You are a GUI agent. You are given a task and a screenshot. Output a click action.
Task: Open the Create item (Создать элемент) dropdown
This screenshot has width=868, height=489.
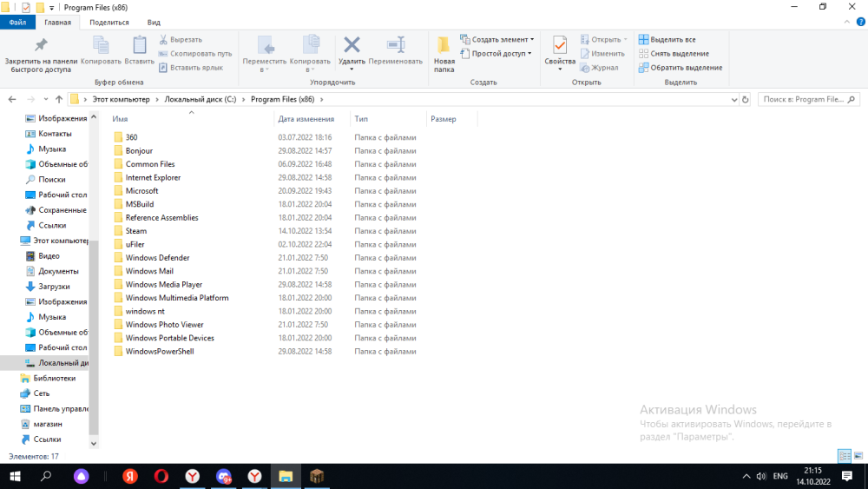pyautogui.click(x=497, y=39)
